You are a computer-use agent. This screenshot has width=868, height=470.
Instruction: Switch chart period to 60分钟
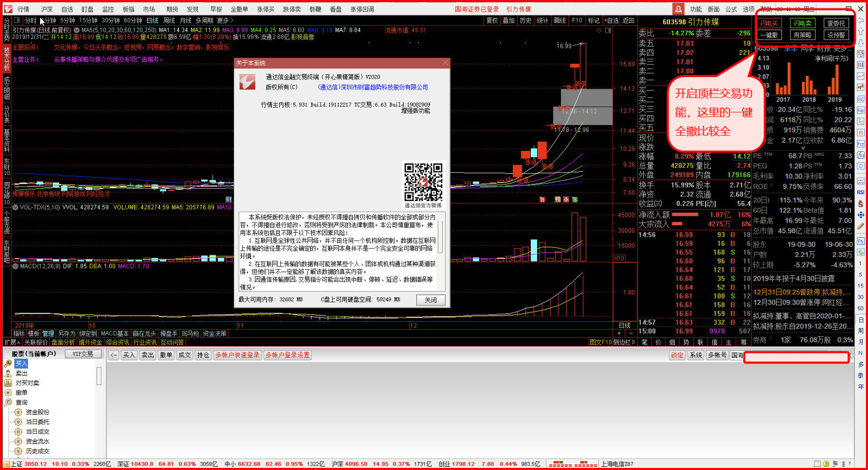(x=133, y=21)
